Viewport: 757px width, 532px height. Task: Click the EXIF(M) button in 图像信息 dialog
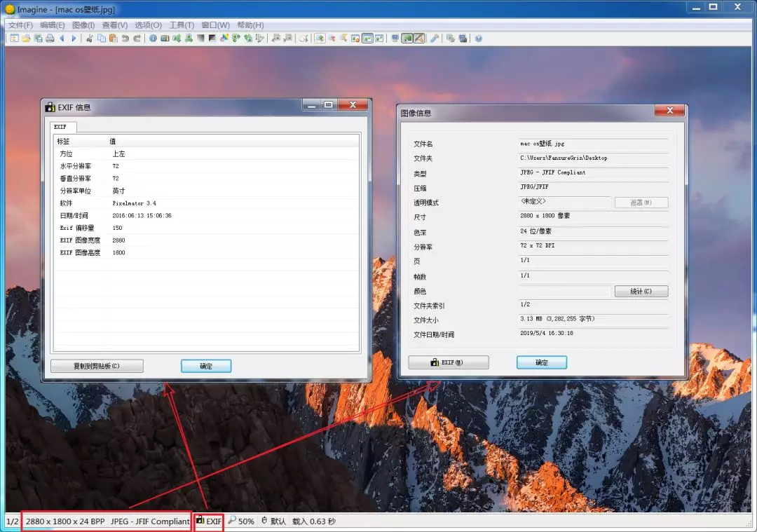[x=449, y=362]
